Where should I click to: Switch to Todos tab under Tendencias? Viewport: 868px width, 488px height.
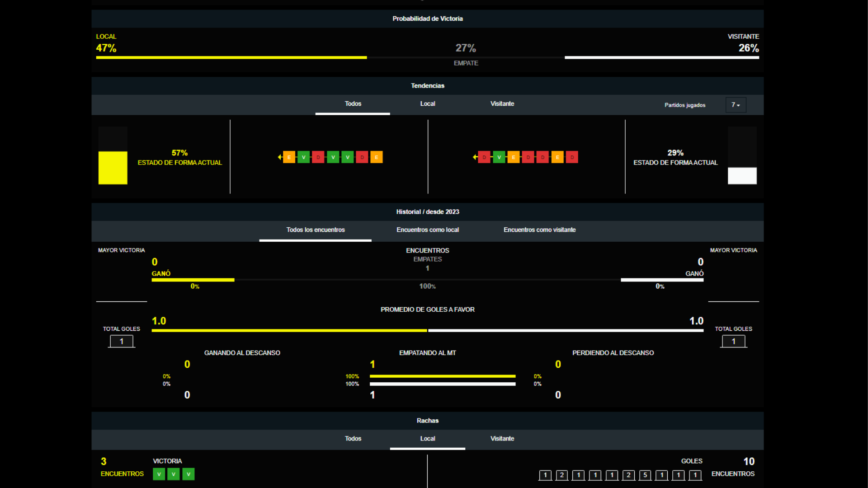click(x=353, y=104)
